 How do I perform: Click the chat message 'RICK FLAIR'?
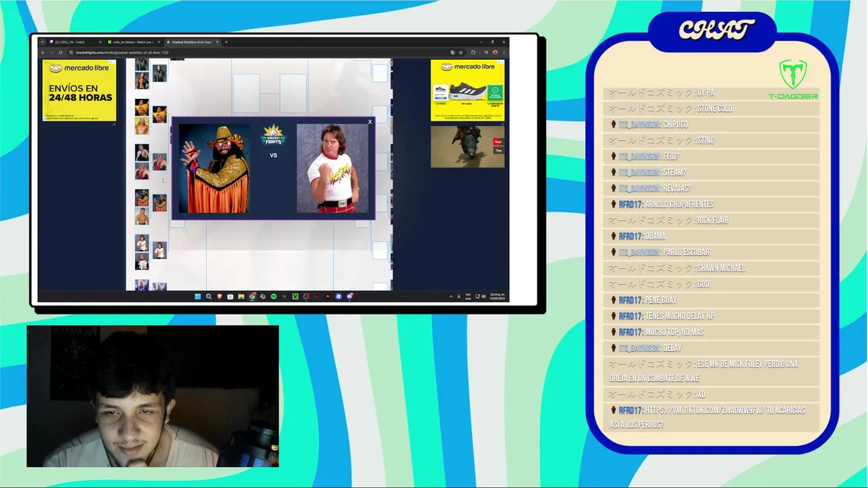tap(712, 220)
